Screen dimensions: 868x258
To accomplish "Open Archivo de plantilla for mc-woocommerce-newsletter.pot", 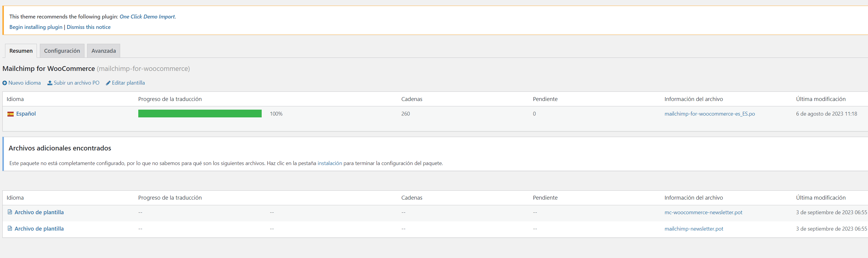I will coord(39,212).
